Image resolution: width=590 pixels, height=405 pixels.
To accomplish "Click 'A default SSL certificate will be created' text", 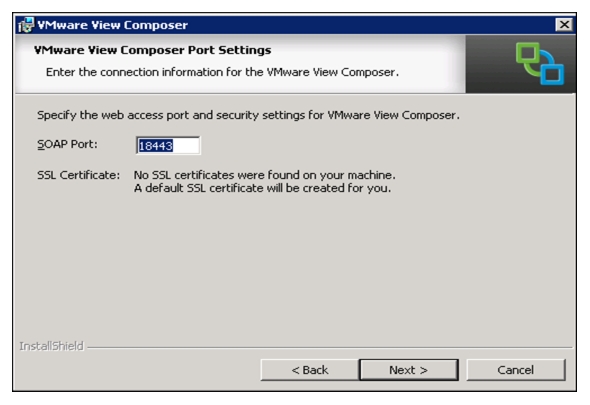I will [x=262, y=188].
